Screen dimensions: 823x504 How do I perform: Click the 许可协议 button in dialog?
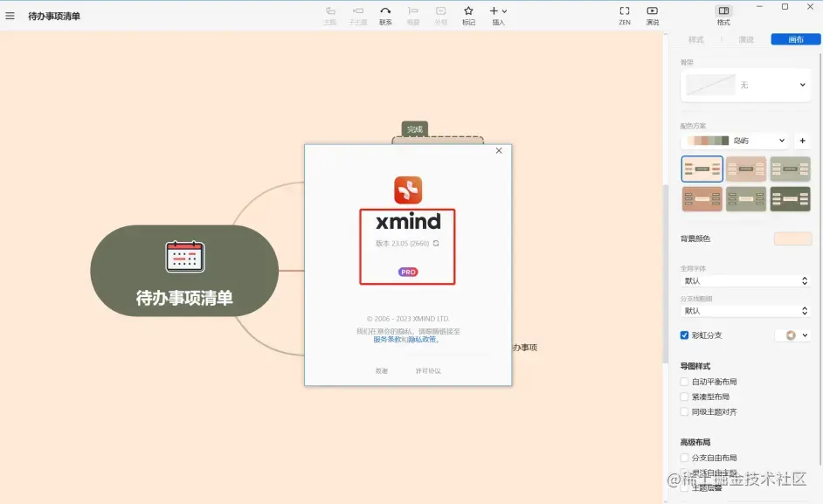(428, 370)
